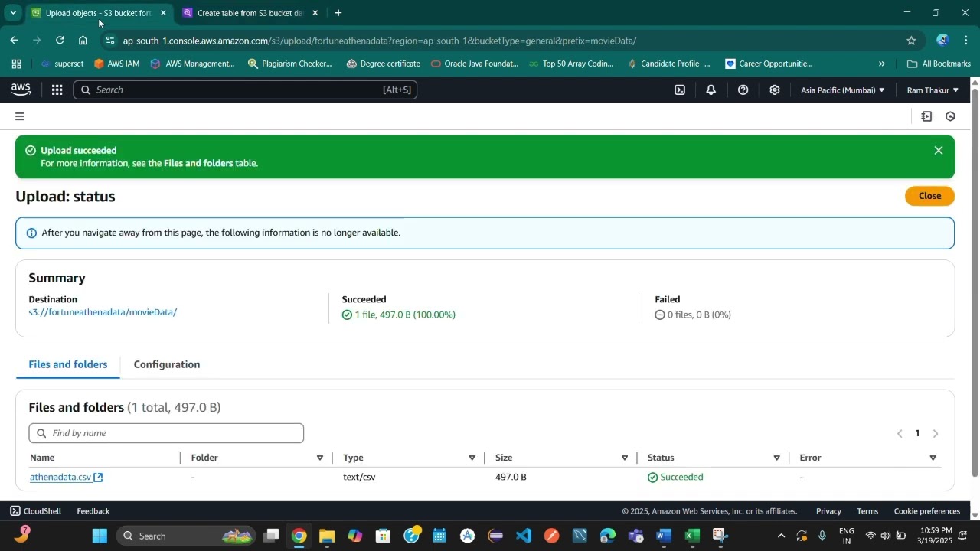
Task: Open the help question mark menu
Action: pyautogui.click(x=743, y=90)
